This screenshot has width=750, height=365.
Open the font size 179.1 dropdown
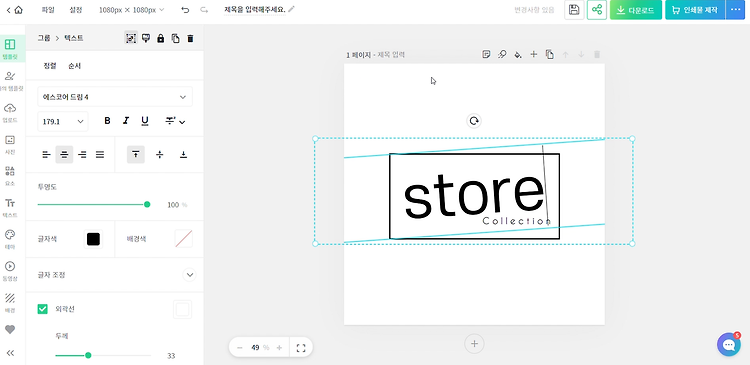pyautogui.click(x=63, y=122)
